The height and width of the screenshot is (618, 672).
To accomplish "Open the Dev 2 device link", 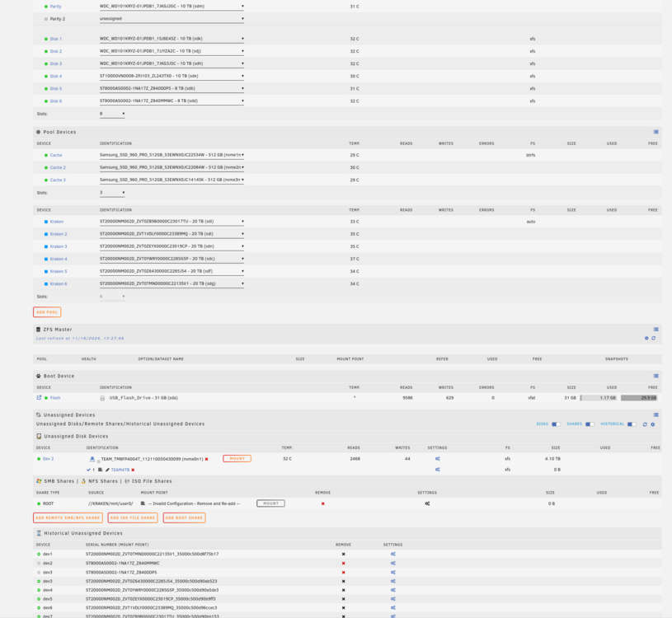I will 48,459.
